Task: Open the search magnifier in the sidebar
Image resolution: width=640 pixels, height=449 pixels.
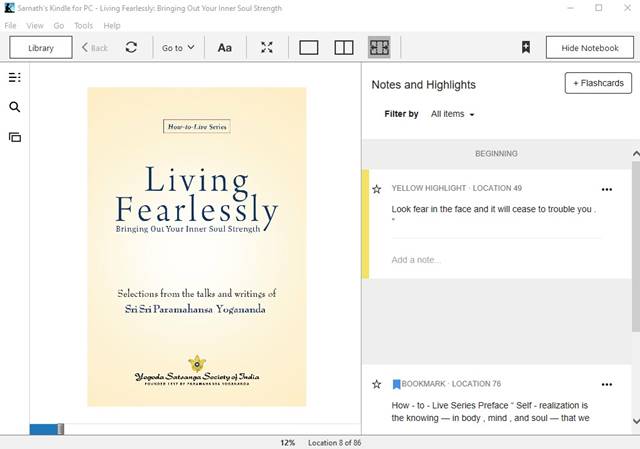Action: point(15,107)
